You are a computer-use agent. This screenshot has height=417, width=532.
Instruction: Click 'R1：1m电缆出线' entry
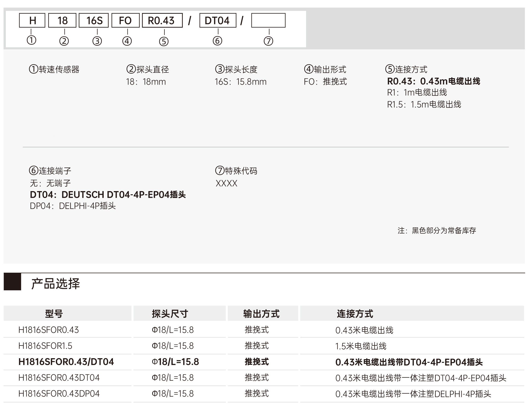[x=417, y=93]
